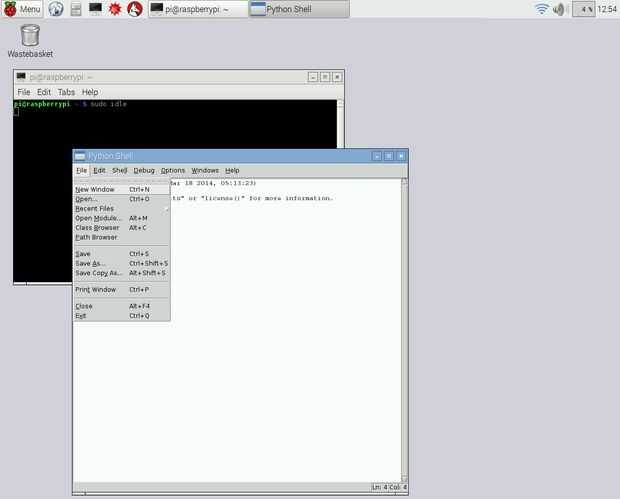Open the WiFi network tray icon
The width and height of the screenshot is (620, 499).
pos(541,9)
